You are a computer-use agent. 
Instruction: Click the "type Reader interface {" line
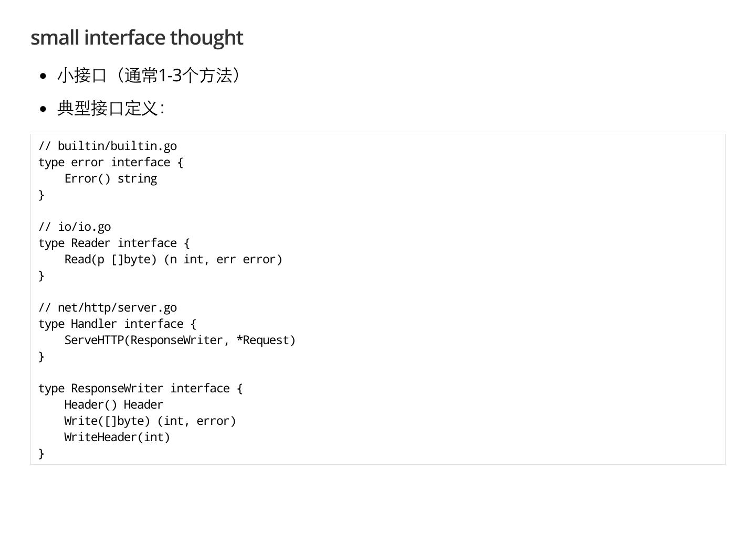coord(114,243)
